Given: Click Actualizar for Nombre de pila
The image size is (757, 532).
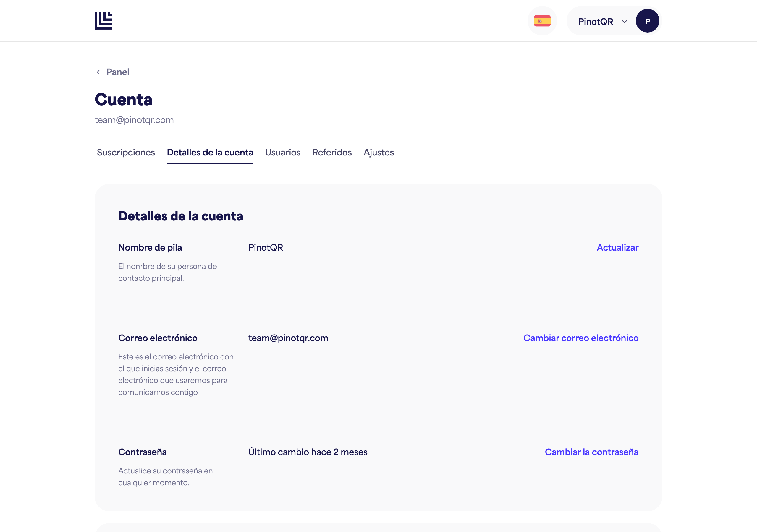Looking at the screenshot, I should tap(617, 248).
